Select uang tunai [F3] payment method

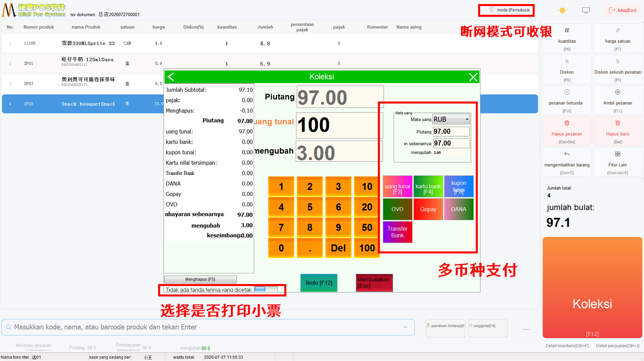tap(397, 187)
